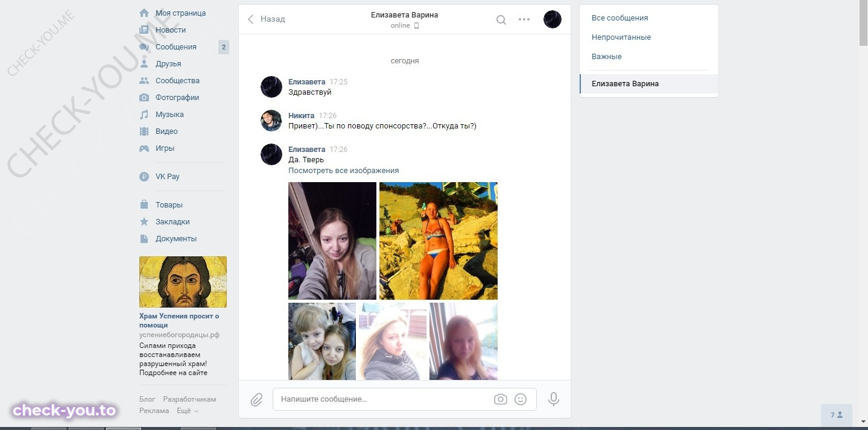
Task: Open the bottom-right window selfie thumbnail
Action: point(463,341)
